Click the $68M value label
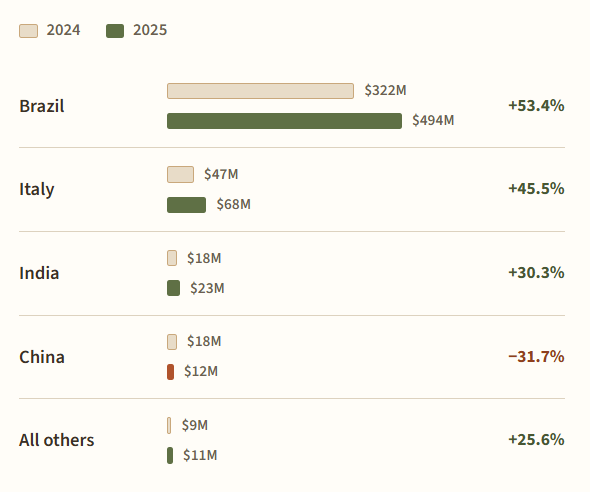This screenshot has width=590, height=492. (233, 204)
